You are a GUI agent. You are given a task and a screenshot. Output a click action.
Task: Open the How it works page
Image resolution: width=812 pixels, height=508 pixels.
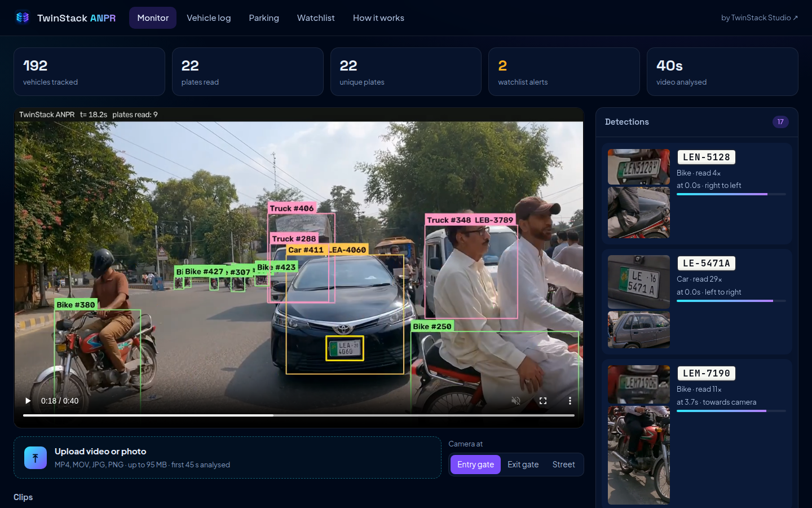378,18
